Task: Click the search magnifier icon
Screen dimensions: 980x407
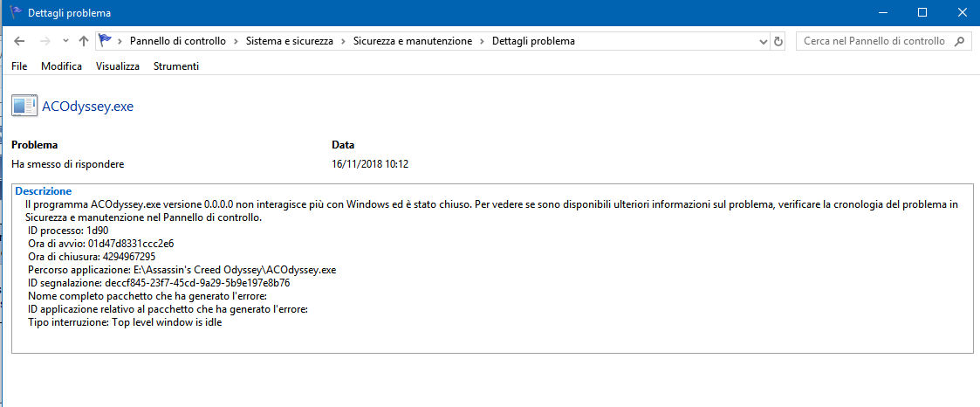Action: tap(959, 41)
